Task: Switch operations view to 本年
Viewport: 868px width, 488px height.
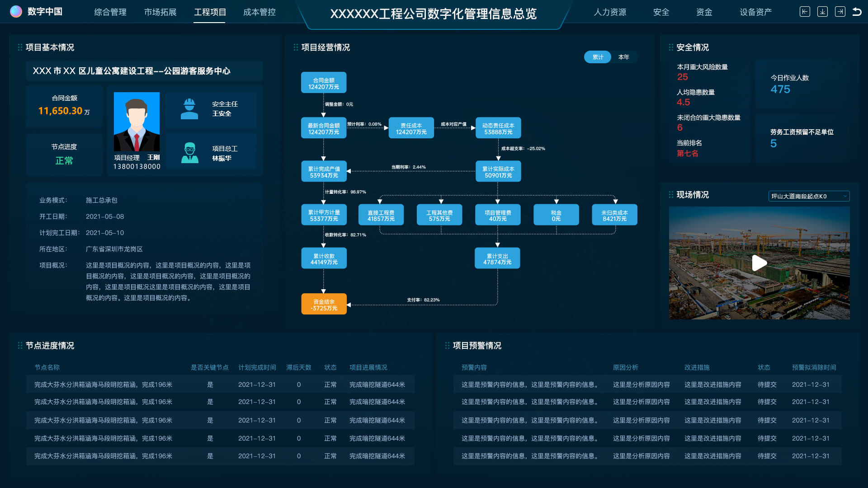Action: (624, 57)
